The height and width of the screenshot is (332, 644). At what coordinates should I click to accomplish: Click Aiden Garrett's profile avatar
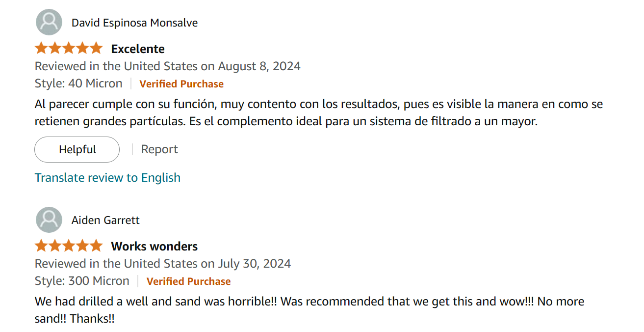coord(49,220)
